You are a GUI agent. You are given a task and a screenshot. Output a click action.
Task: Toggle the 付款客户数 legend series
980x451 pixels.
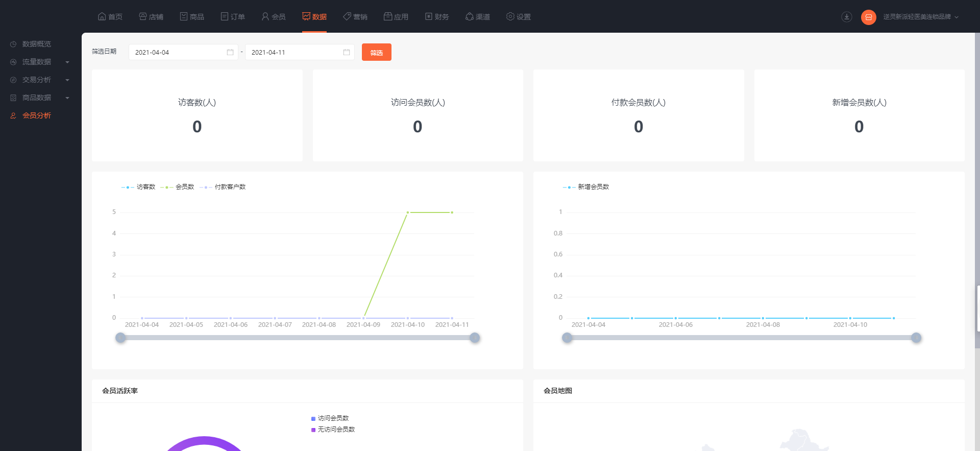tap(223, 187)
